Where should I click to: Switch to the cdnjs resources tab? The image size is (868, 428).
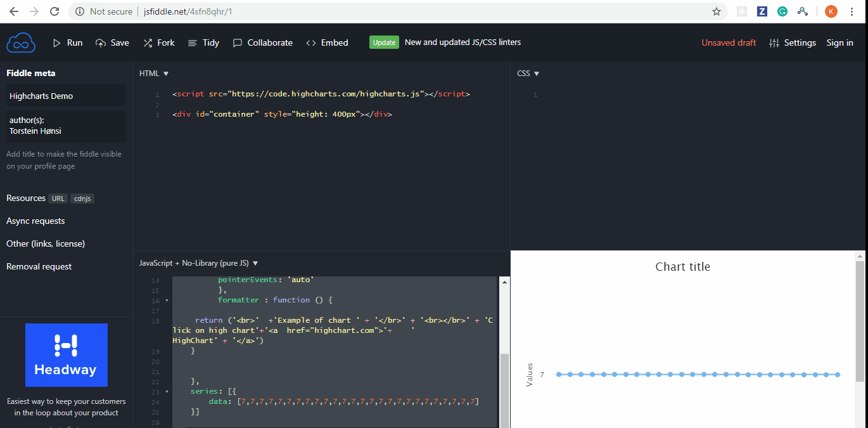coord(82,198)
